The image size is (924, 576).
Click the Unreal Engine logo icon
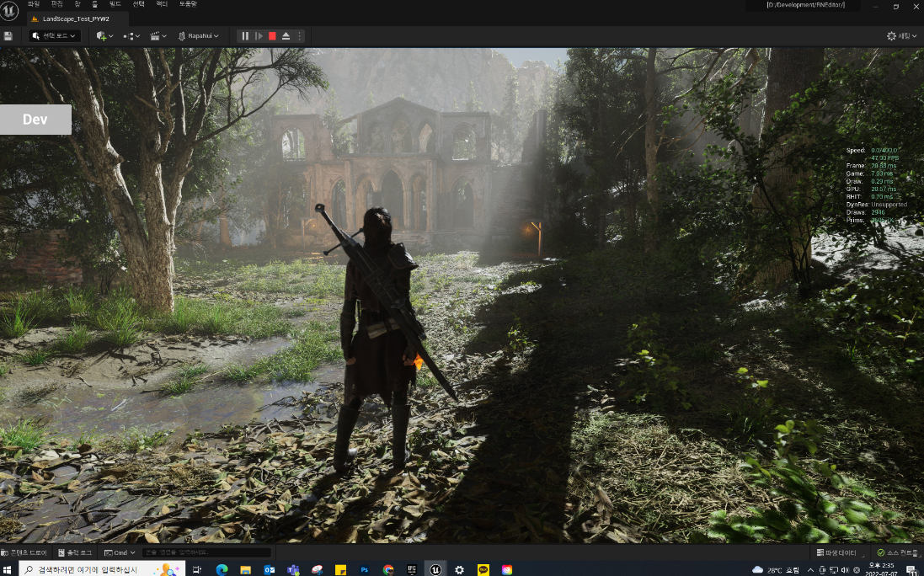9,11
